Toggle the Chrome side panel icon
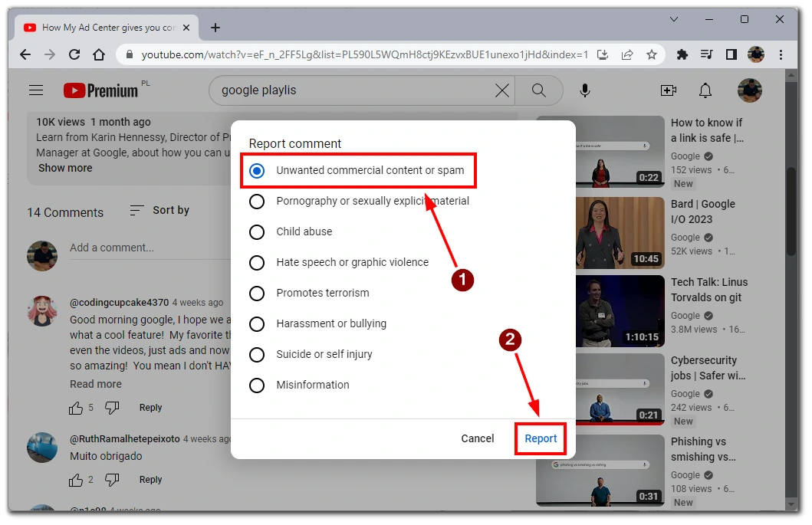Image resolution: width=812 pixels, height=525 pixels. (x=731, y=54)
